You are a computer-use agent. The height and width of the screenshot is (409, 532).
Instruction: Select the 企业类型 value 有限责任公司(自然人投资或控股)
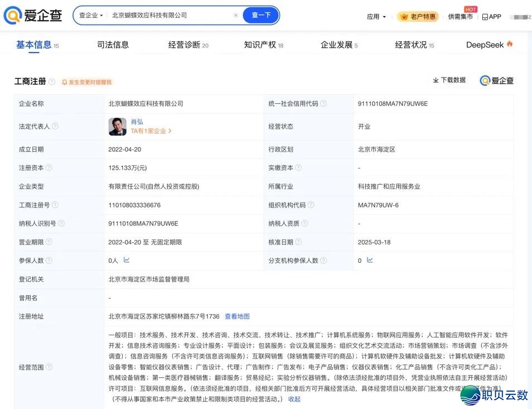point(154,186)
